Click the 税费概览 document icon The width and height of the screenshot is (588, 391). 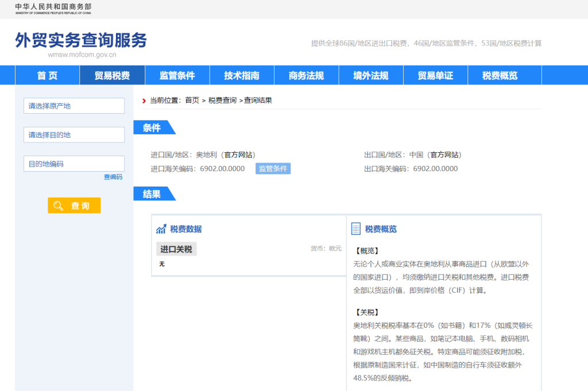[356, 229]
